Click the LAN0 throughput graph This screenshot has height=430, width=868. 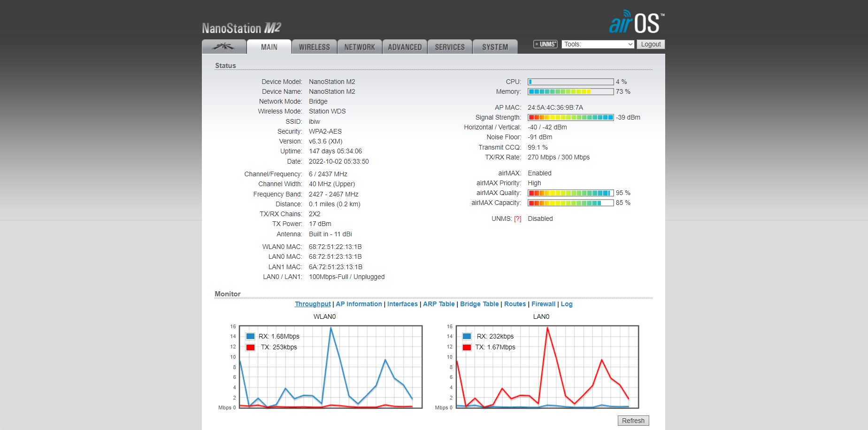(547, 367)
